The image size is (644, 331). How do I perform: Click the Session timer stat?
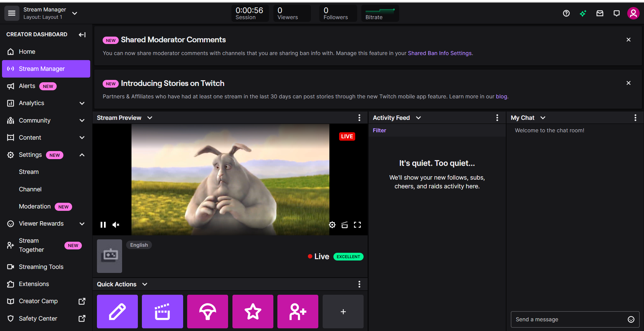(250, 13)
